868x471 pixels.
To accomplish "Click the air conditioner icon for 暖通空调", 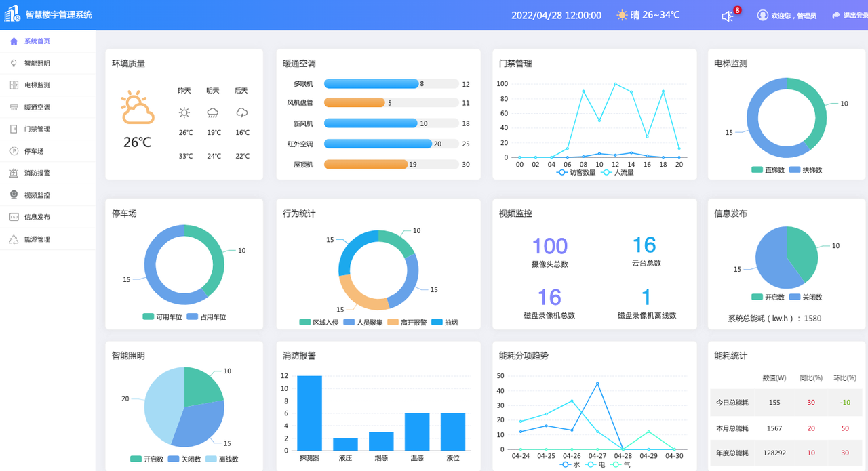I will (x=14, y=107).
